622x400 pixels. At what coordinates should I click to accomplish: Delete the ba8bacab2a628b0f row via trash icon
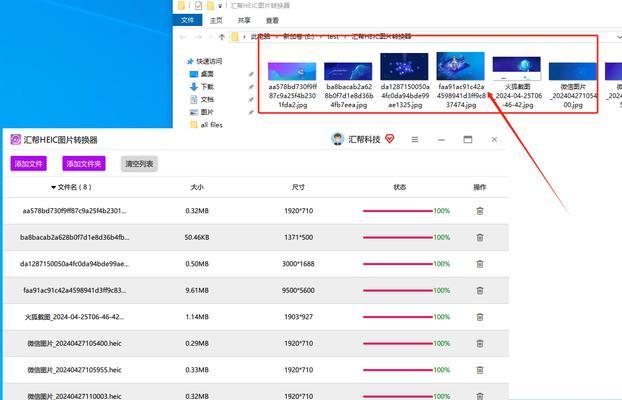pyautogui.click(x=480, y=237)
